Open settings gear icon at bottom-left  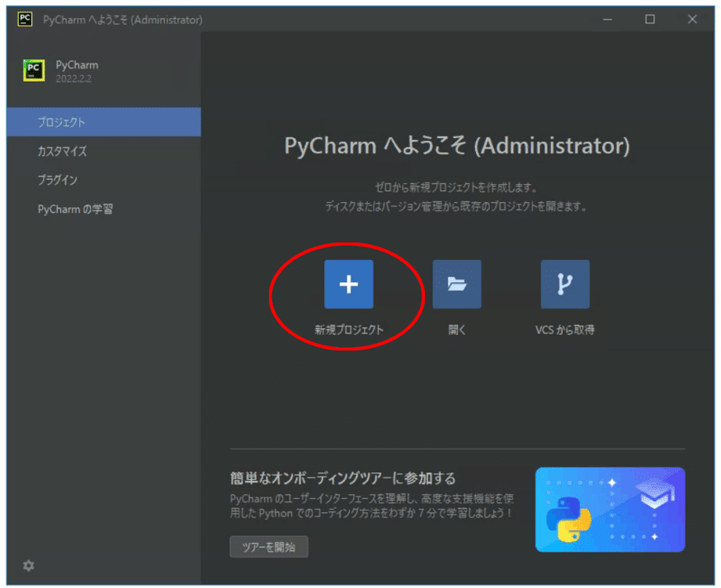[29, 566]
